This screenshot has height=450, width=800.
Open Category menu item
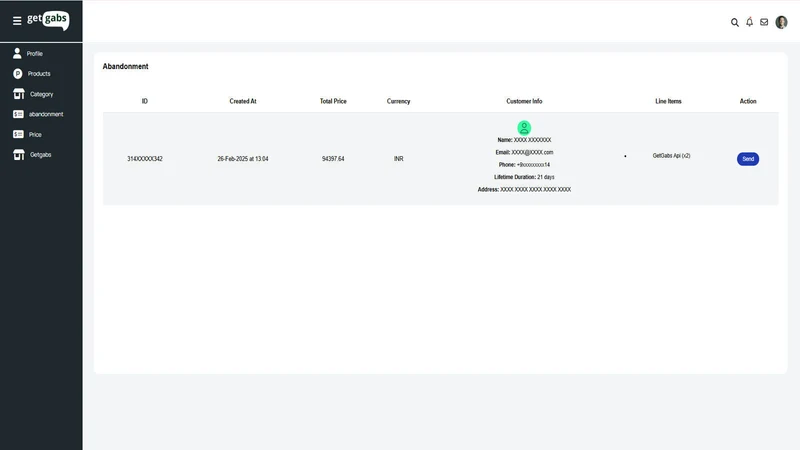click(41, 94)
